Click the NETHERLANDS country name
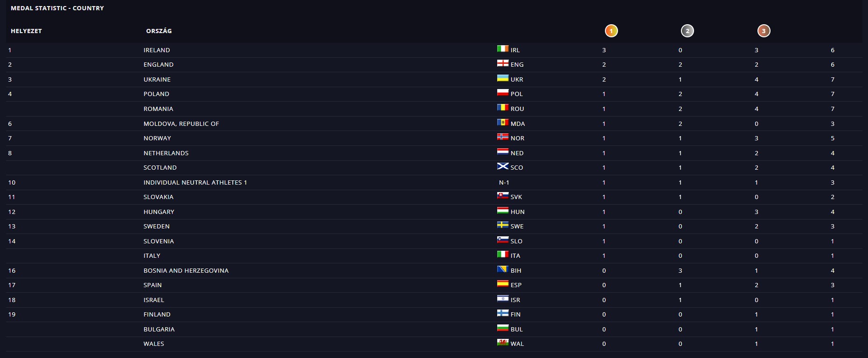This screenshot has height=358, width=868. pyautogui.click(x=166, y=153)
